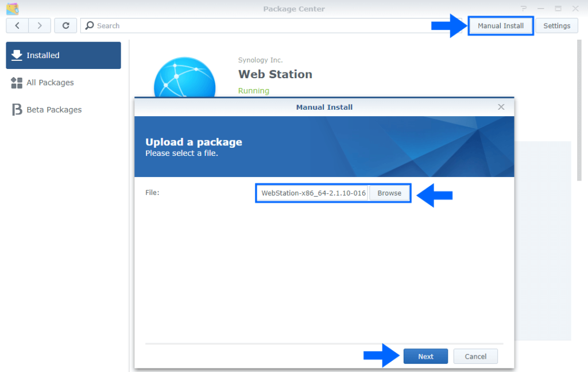588x372 pixels.
Task: Click the search magnifier icon
Action: (x=89, y=25)
